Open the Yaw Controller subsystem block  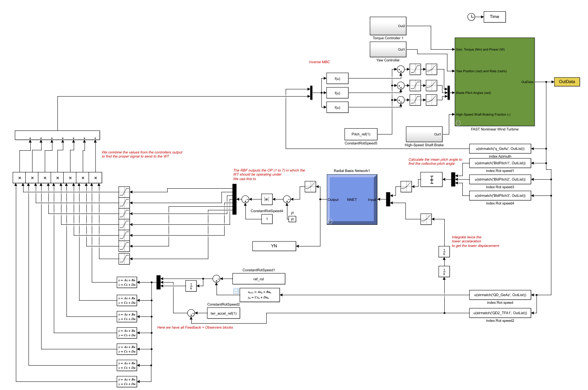pos(388,49)
